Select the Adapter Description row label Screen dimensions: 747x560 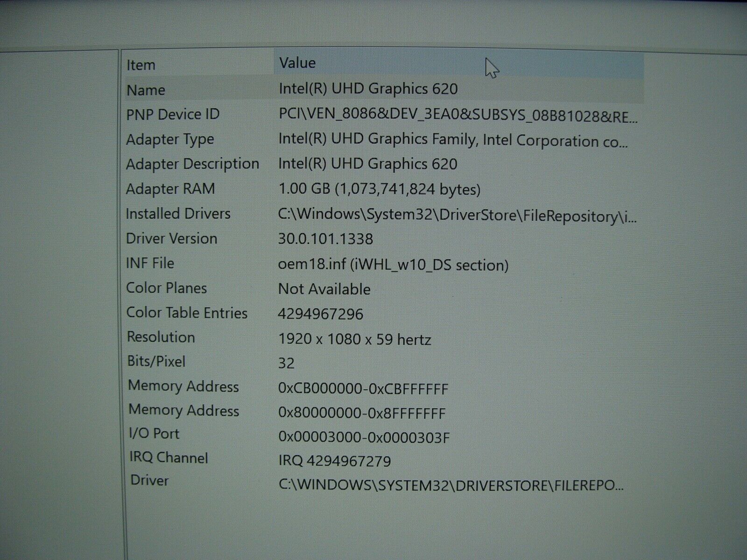[x=192, y=164]
